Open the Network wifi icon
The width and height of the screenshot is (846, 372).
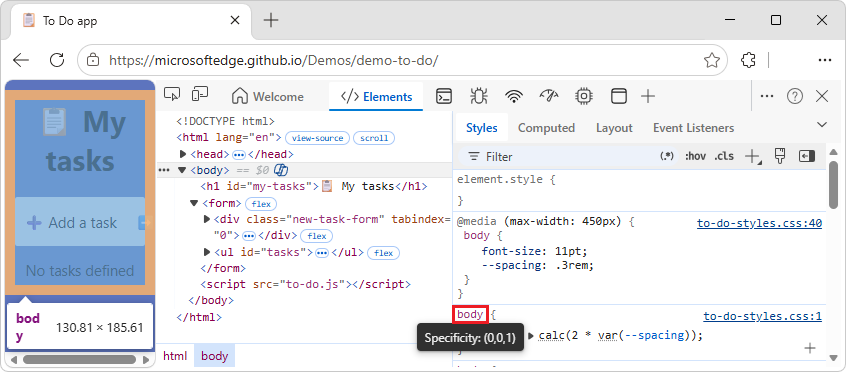point(514,97)
